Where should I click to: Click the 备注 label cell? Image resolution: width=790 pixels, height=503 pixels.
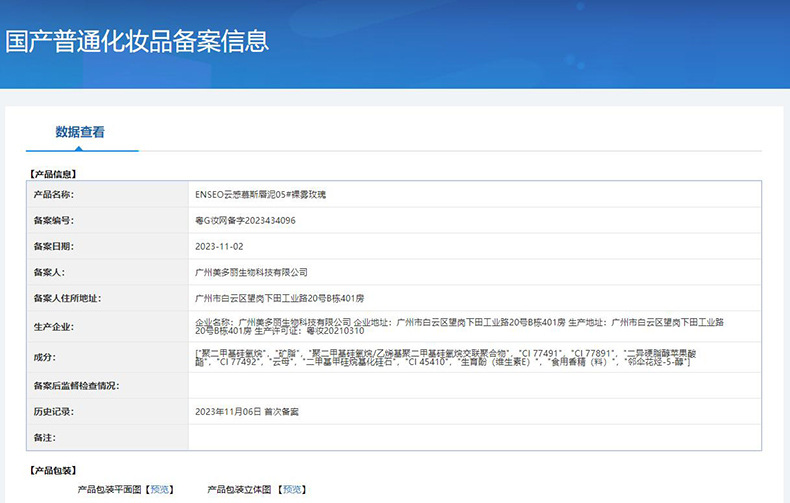pos(108,437)
